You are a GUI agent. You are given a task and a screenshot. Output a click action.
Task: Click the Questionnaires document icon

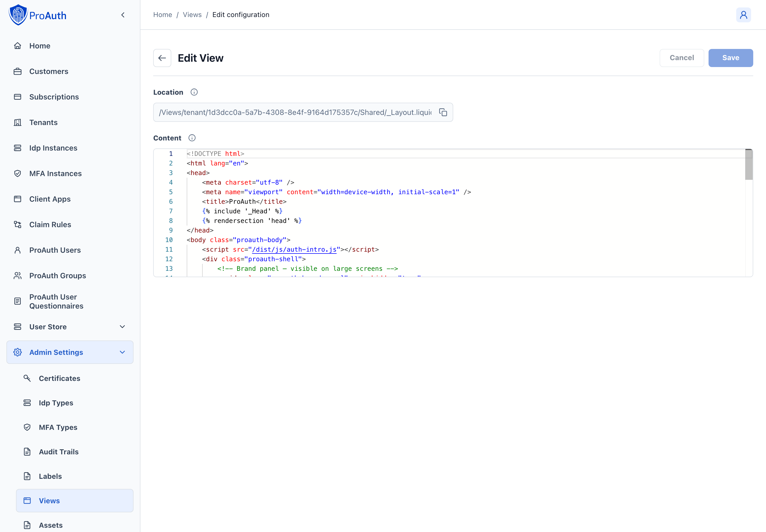(18, 301)
